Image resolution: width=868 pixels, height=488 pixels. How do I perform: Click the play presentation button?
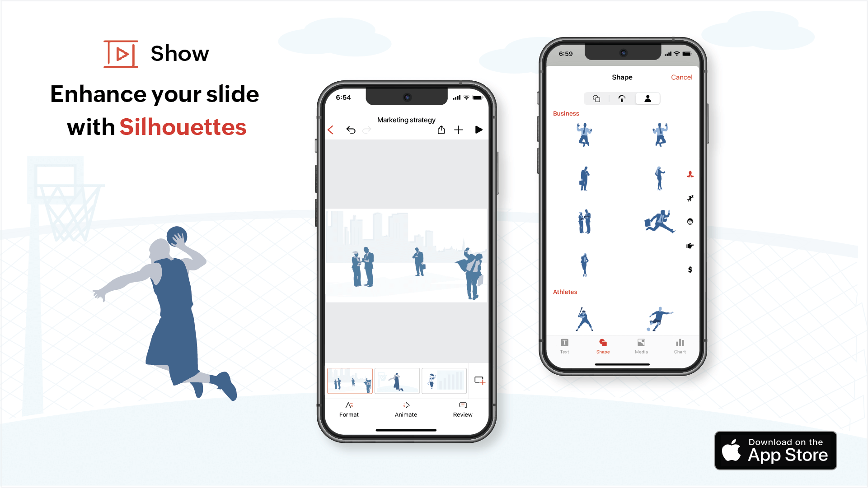(479, 130)
